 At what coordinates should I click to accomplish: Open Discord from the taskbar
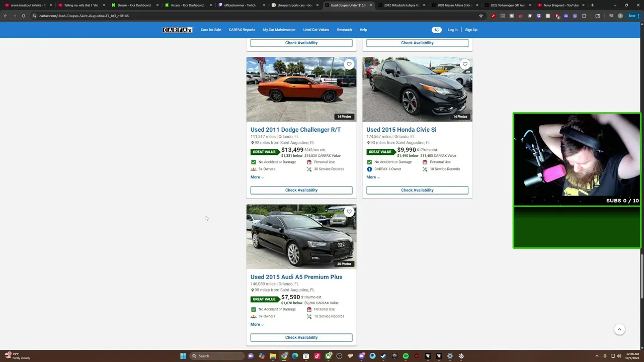coord(362,356)
